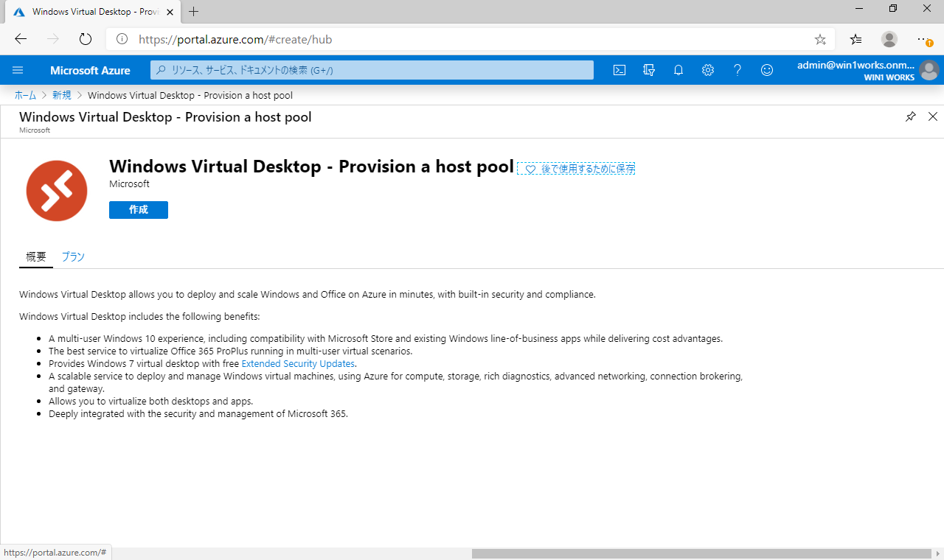
Task: Click the horizontal scrollbar at the bottom
Action: click(x=701, y=553)
